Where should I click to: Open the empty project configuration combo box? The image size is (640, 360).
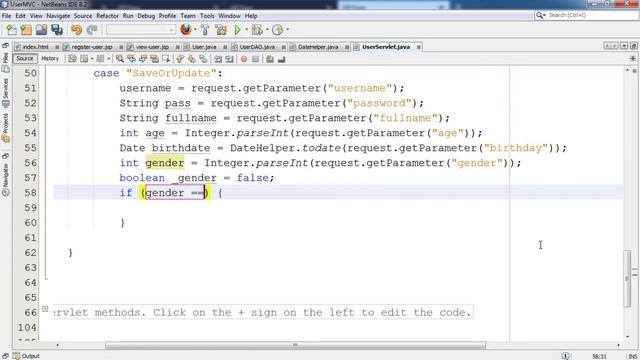click(x=141, y=30)
